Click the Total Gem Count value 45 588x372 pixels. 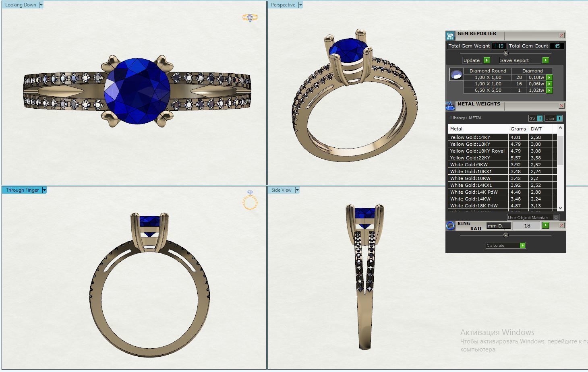coord(557,46)
